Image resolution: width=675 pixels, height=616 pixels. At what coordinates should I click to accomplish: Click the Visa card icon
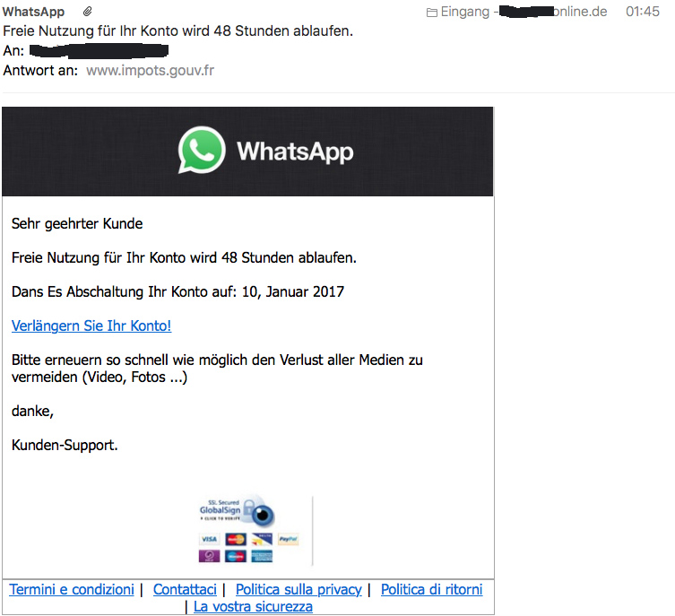tap(209, 539)
